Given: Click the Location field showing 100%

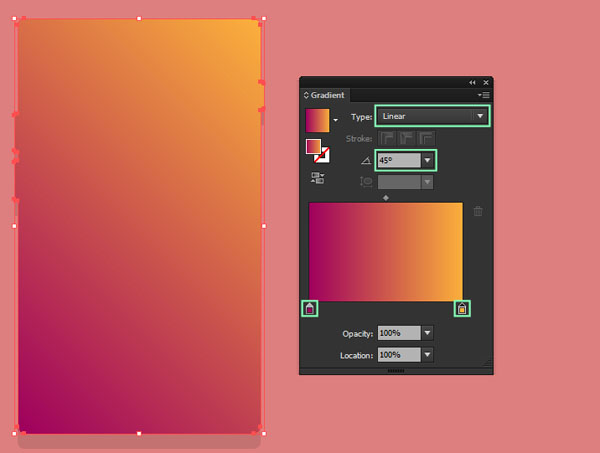Looking at the screenshot, I should [x=399, y=355].
